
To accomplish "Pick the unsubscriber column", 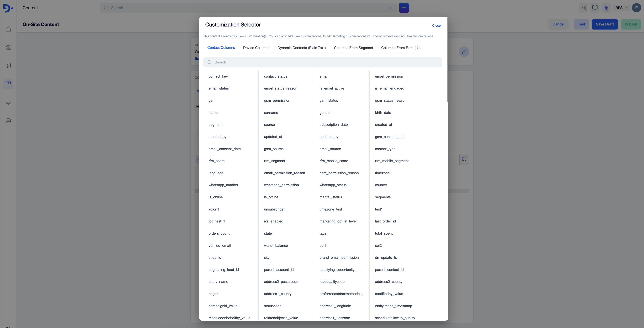I will point(274,209).
